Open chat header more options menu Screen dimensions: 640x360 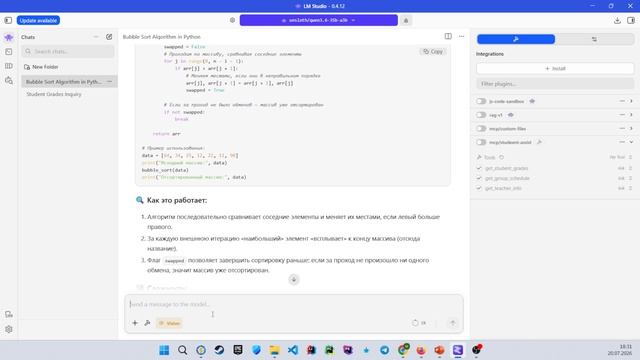[x=461, y=36]
